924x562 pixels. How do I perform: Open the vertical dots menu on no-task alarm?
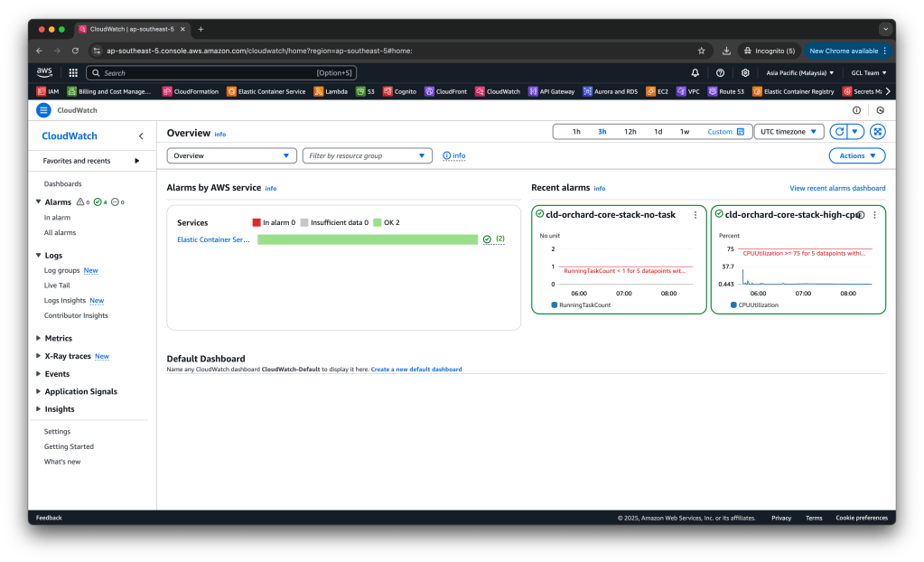point(695,215)
